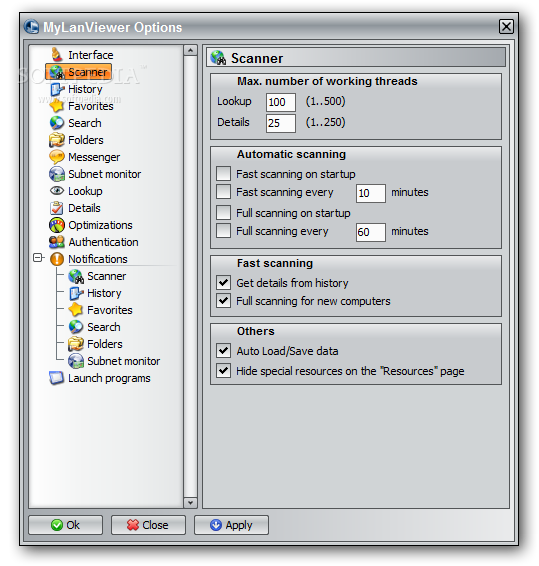Uncheck Get details from history

223,282
